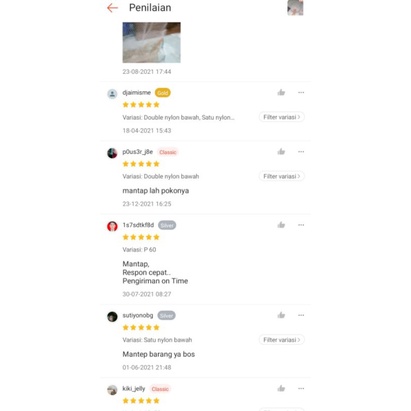Open the review photo thumbnail

(152, 42)
